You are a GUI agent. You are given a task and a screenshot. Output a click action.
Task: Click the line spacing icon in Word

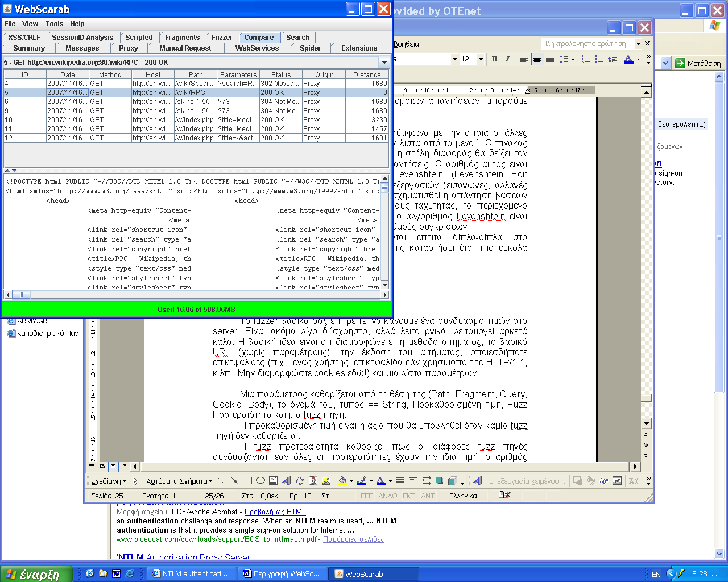coord(564,59)
